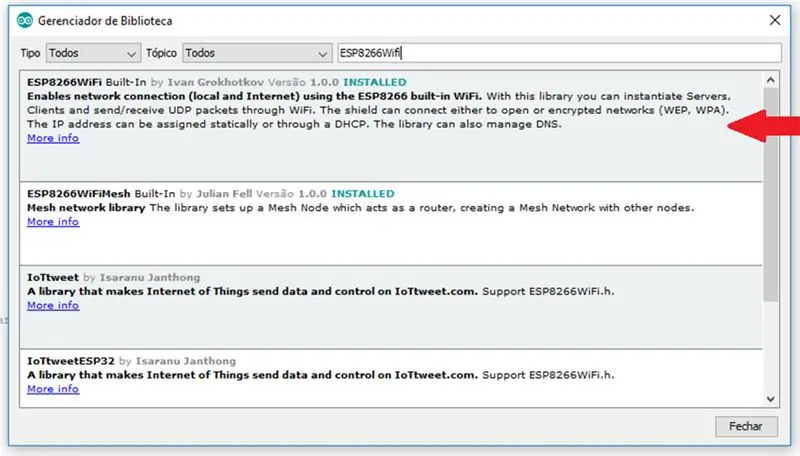Click the Gerenciador de Biblioteca title text
The width and height of the screenshot is (800, 456).
(x=105, y=21)
